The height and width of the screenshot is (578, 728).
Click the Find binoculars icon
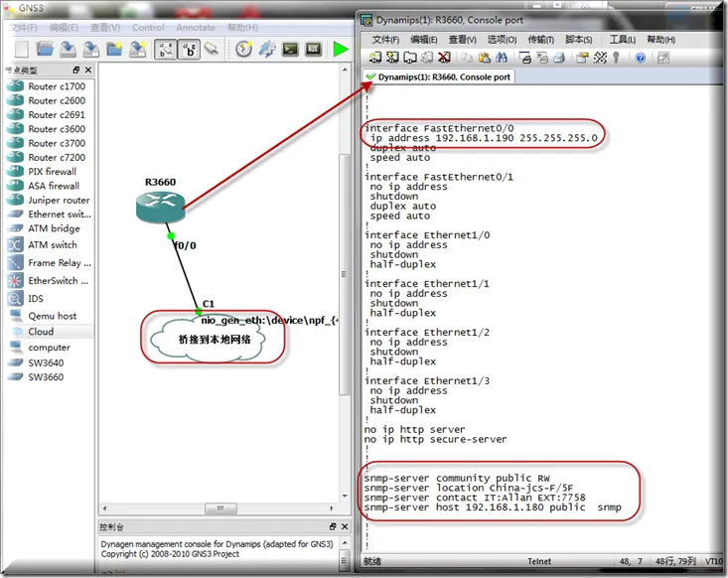tap(502, 58)
